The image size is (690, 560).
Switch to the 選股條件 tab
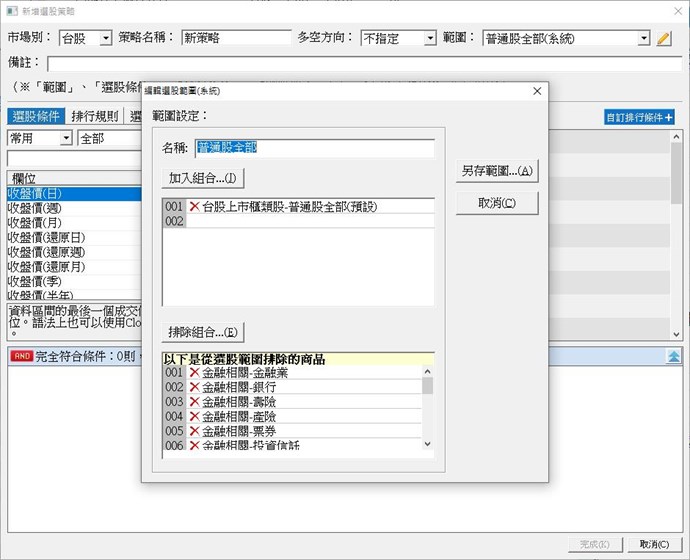pyautogui.click(x=37, y=117)
